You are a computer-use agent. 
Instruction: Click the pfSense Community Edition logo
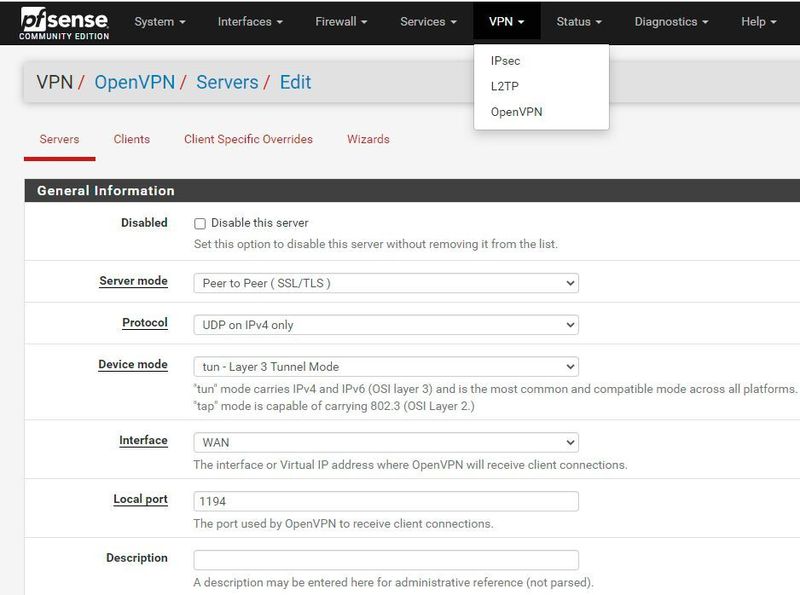64,23
